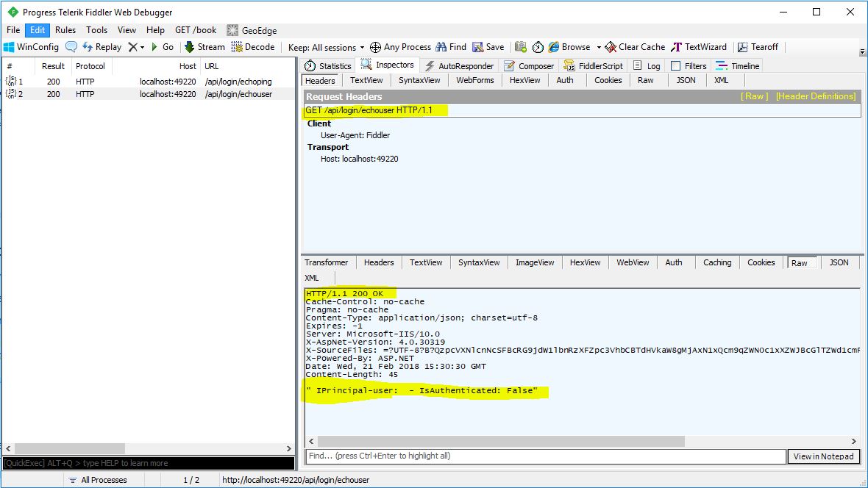Sort sessions by Result column header
The width and height of the screenshot is (868, 488).
[53, 66]
